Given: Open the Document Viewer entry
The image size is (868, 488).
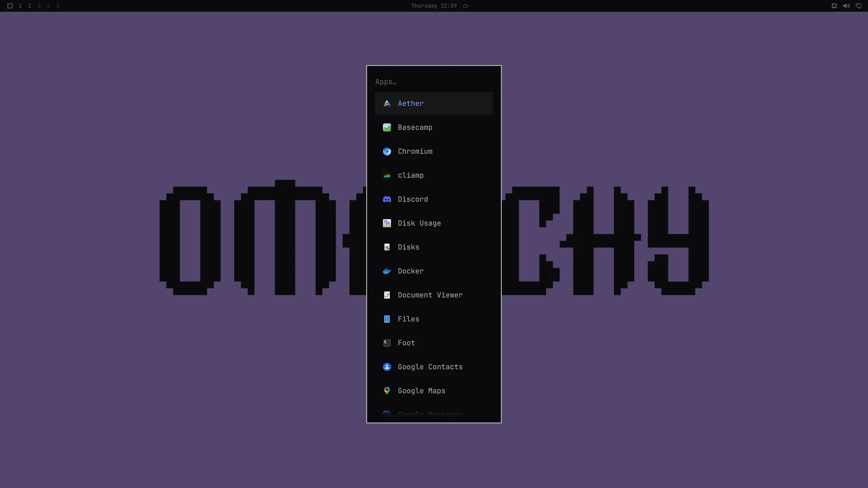Looking at the screenshot, I should coord(434,295).
